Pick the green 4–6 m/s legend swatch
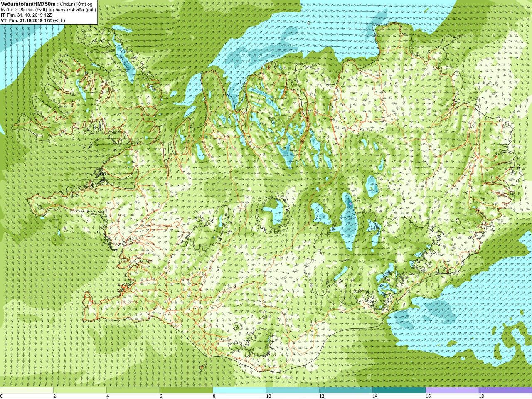This screenshot has width=532, height=399. pos(133,390)
